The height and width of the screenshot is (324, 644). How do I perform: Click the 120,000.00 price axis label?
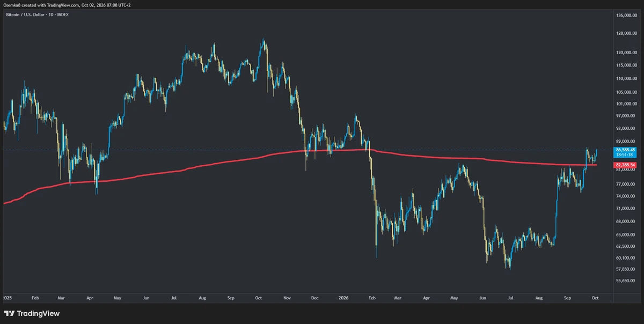coord(627,54)
